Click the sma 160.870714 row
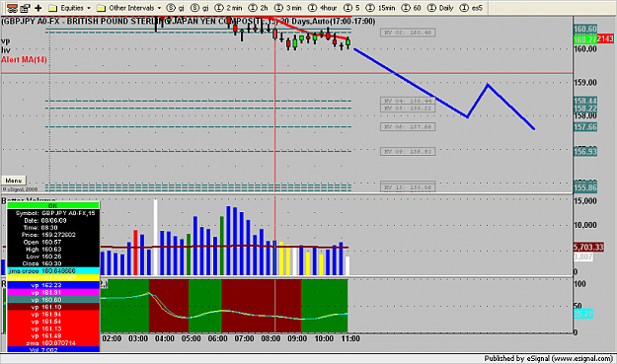Screen dimensions: 617x364 point(53,343)
